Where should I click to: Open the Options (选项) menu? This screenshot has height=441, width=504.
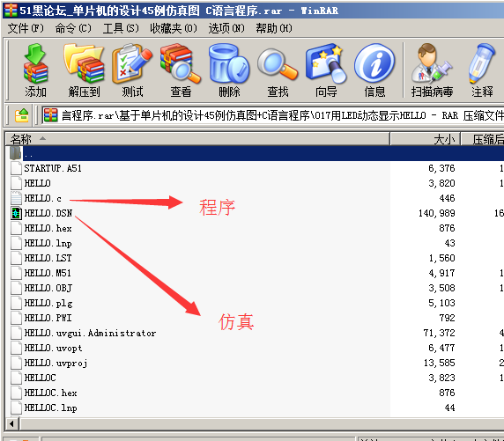point(226,28)
